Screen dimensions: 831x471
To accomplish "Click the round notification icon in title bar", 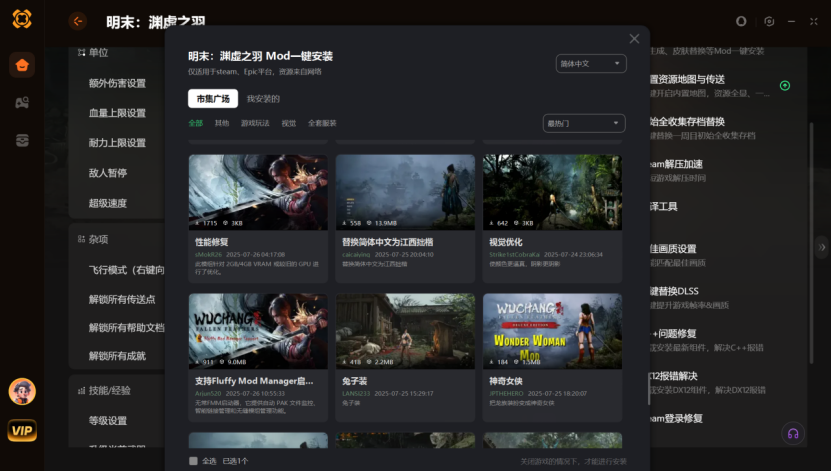I will point(741,21).
